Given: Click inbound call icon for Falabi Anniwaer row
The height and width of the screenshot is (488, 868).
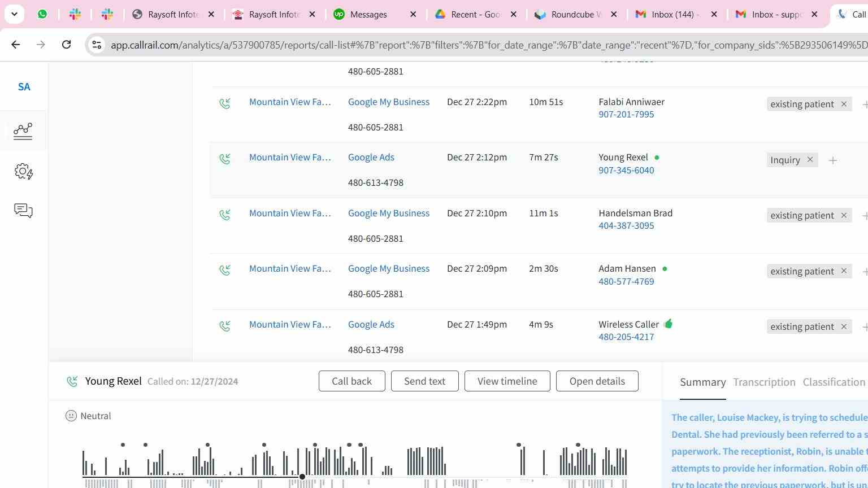Looking at the screenshot, I should pos(225,103).
